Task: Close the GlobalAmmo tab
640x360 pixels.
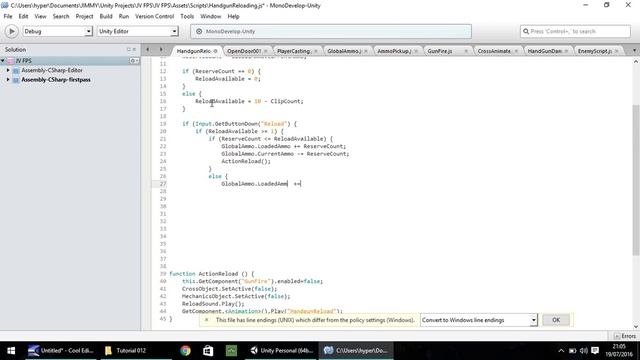Action: pos(366,51)
